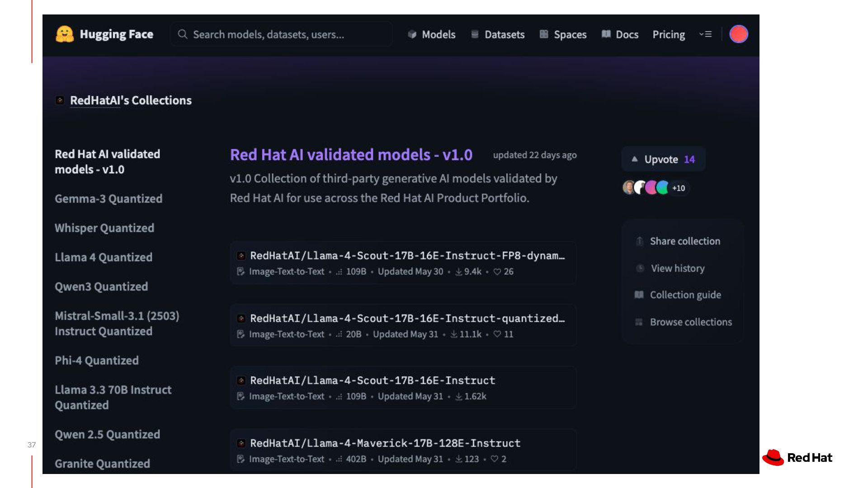Click the Upvote collection button
The height and width of the screenshot is (488, 868).
pyautogui.click(x=663, y=159)
